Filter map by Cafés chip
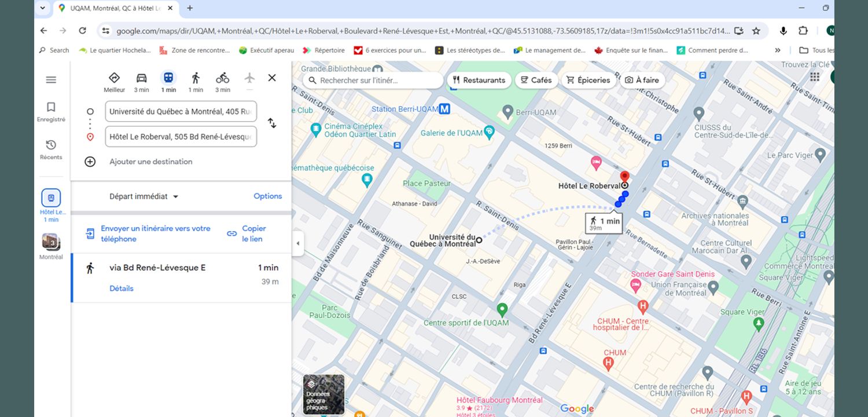This screenshot has width=868, height=417. click(536, 80)
